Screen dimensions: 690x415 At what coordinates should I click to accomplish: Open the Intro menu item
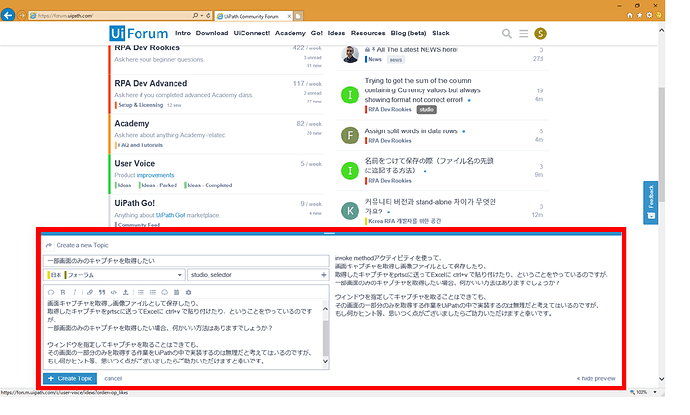183,33
